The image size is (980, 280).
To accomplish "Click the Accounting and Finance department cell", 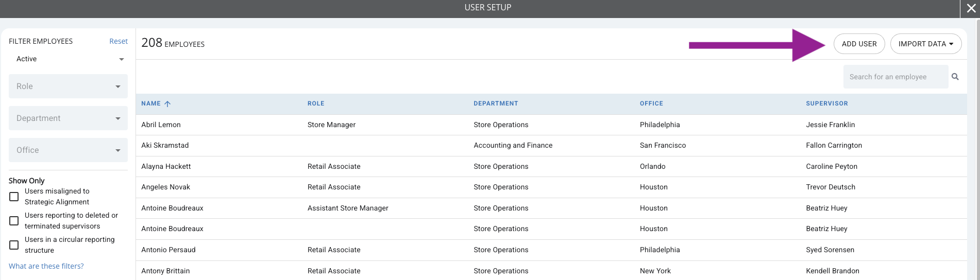I will tap(513, 145).
